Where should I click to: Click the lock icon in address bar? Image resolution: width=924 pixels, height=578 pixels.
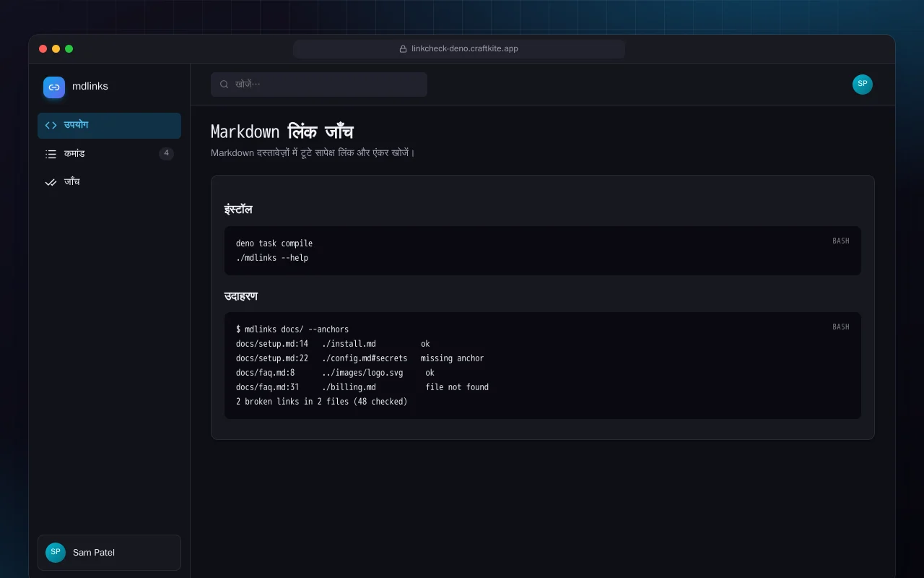(x=404, y=49)
